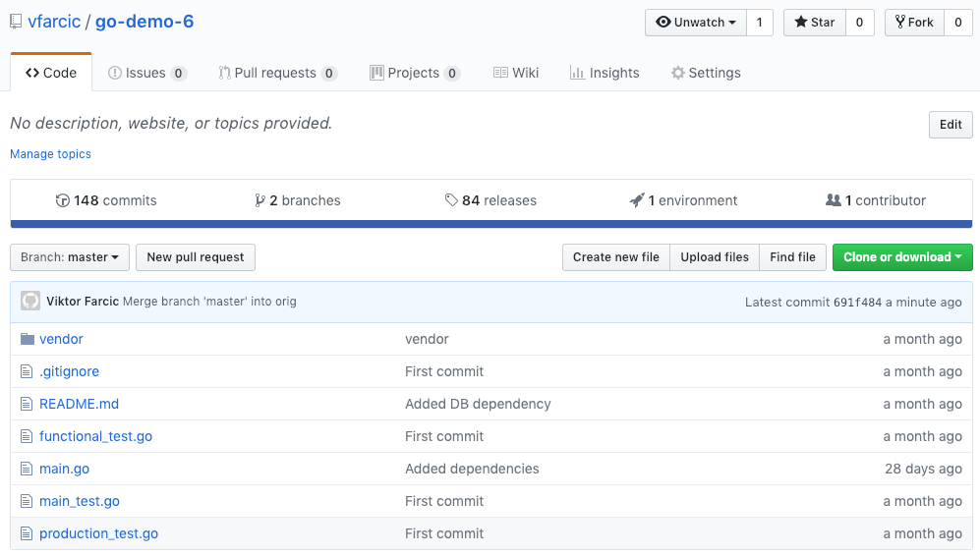Click the functional_test.go file icon

27,437
